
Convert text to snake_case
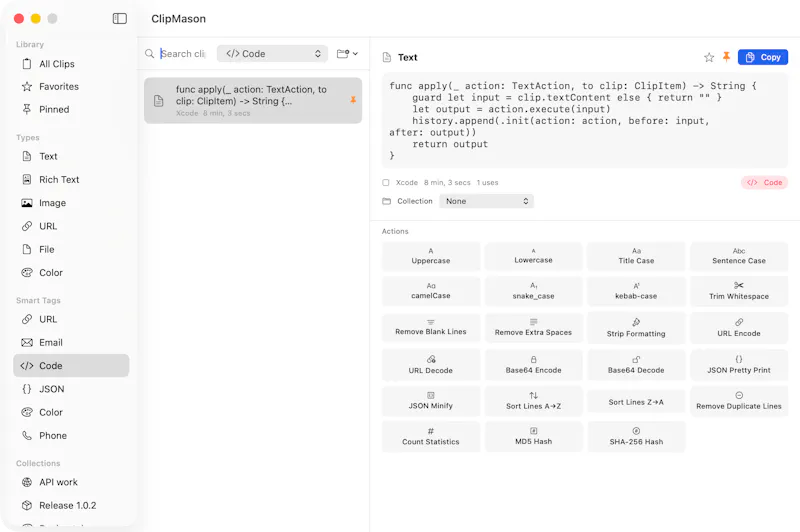(x=533, y=291)
